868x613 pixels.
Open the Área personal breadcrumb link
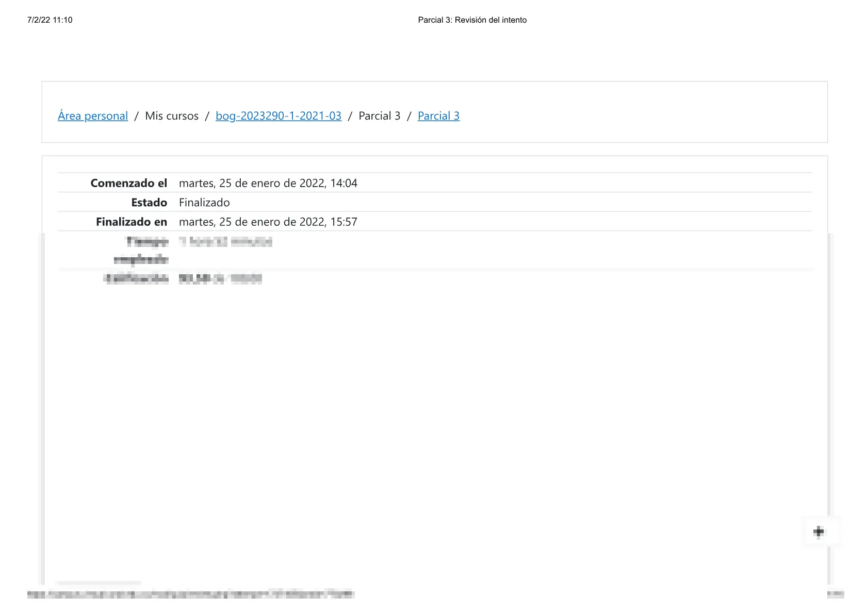93,116
